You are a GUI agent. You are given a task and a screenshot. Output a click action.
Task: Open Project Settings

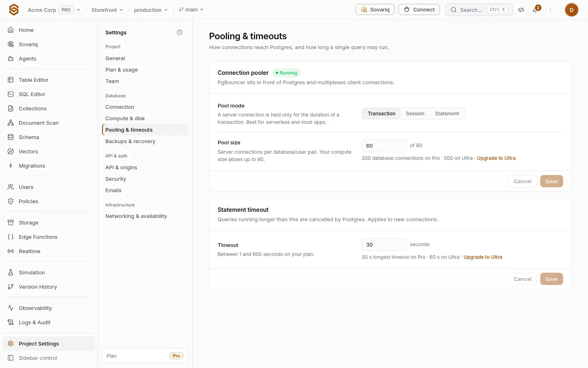(x=49, y=343)
